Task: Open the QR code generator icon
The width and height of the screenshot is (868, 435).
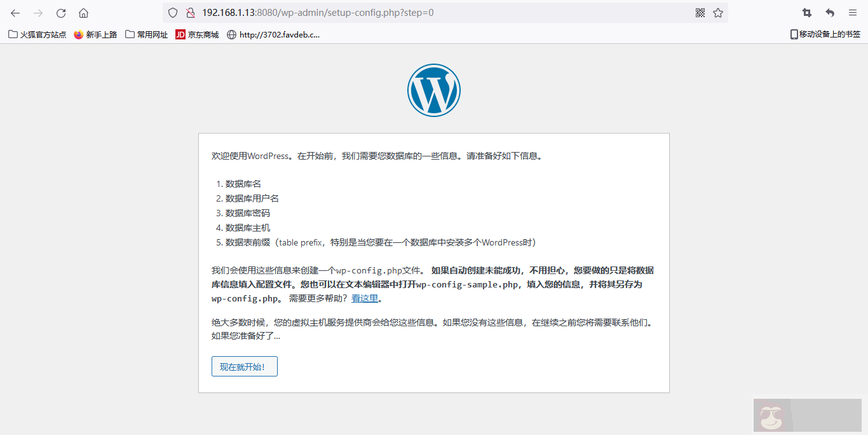Action: click(x=700, y=12)
